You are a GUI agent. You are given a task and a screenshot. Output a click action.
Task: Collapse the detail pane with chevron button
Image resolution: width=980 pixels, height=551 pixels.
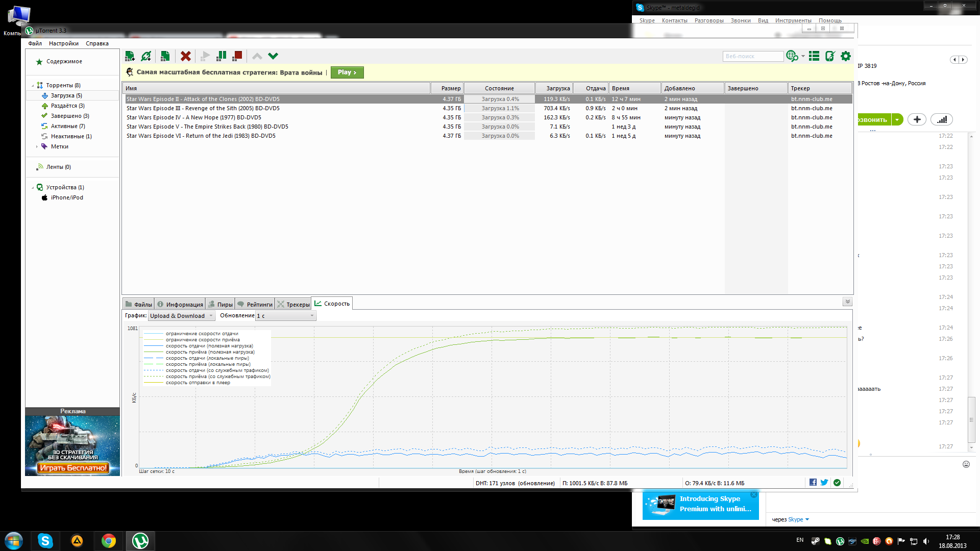point(847,302)
